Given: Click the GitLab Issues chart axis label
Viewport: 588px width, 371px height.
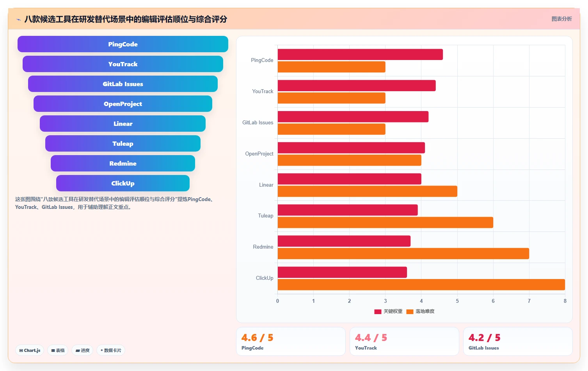Looking at the screenshot, I should pos(258,123).
